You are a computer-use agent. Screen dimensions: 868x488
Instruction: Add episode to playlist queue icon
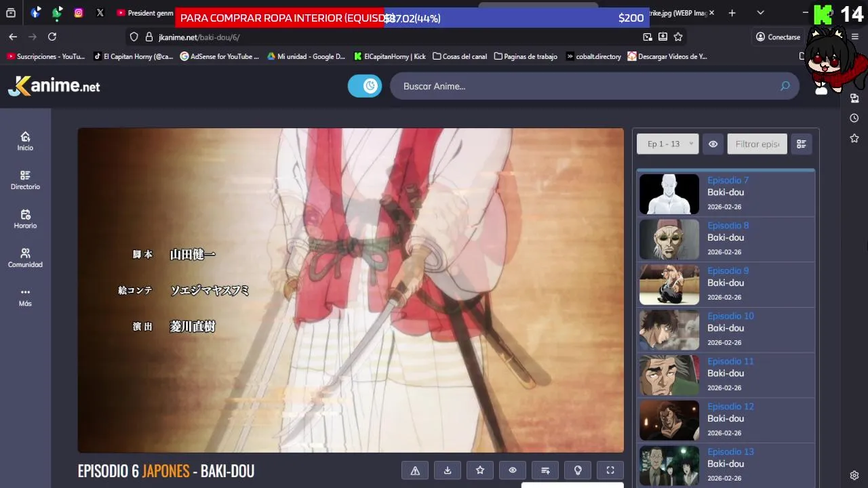tap(545, 470)
